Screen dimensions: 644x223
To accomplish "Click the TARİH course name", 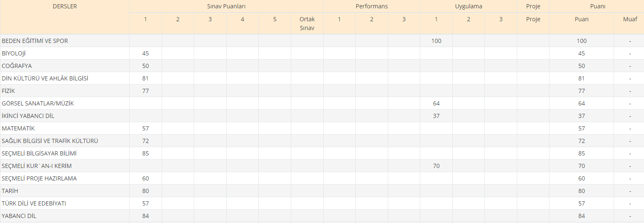I will [x=10, y=191].
